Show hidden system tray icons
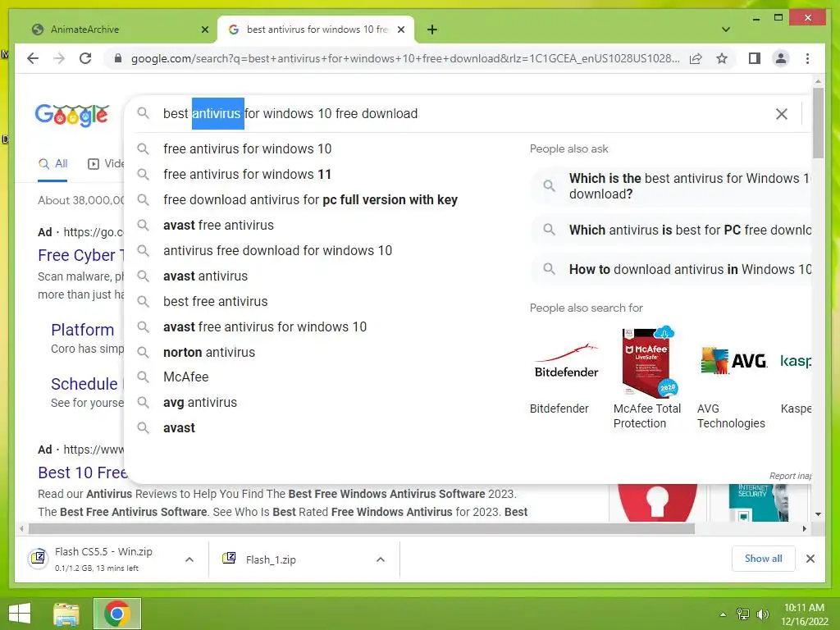 (x=723, y=614)
